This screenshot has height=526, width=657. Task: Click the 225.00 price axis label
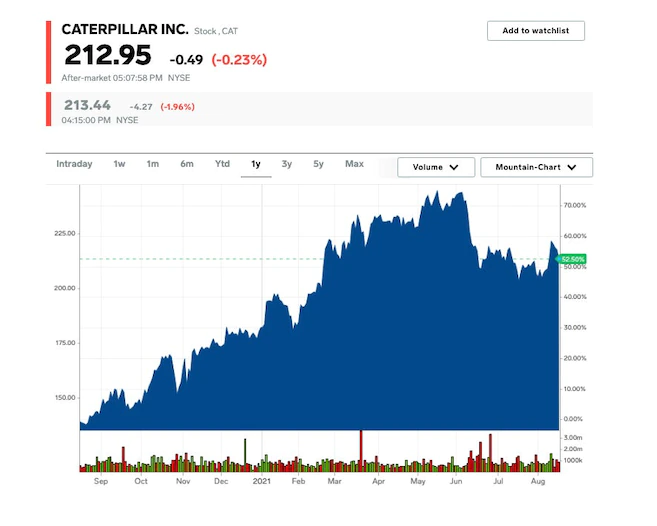point(65,233)
